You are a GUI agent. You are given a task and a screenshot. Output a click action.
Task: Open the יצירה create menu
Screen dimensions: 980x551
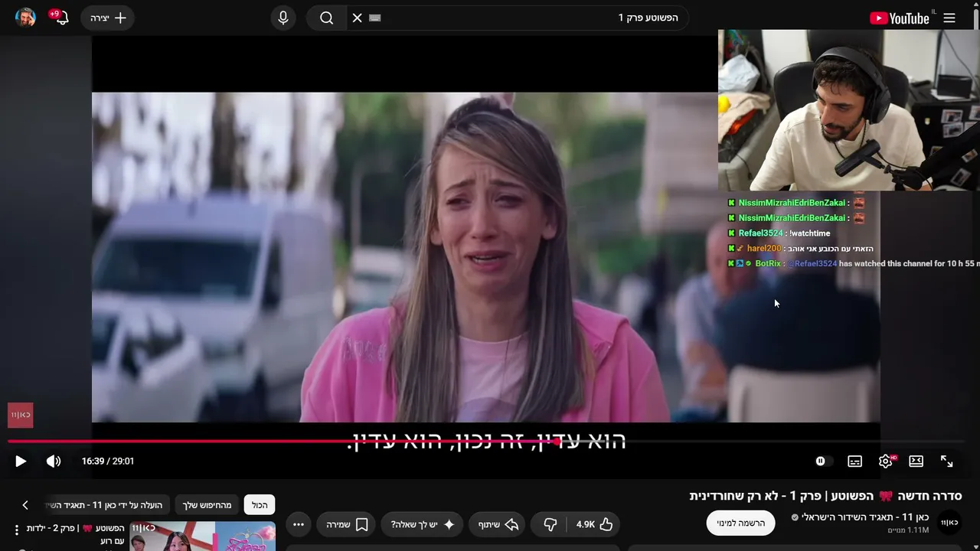[108, 18]
